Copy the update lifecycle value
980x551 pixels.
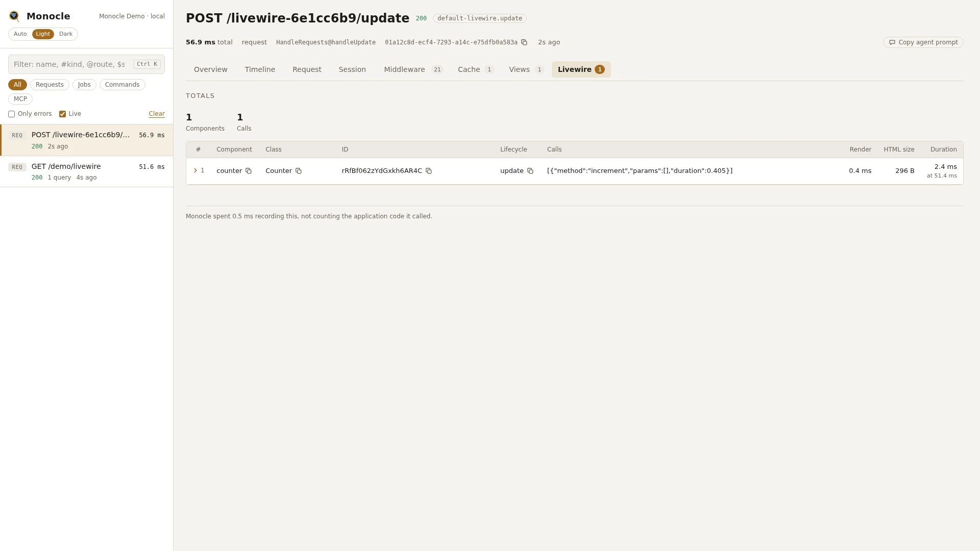530,171
